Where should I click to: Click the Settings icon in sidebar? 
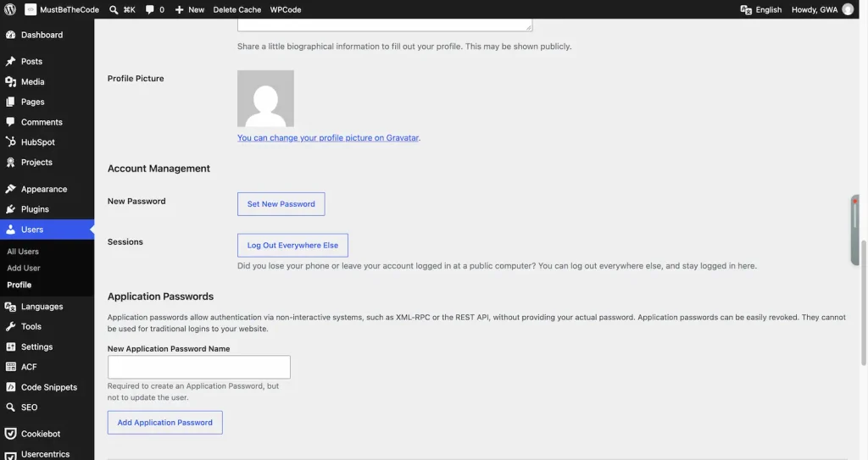pos(10,346)
